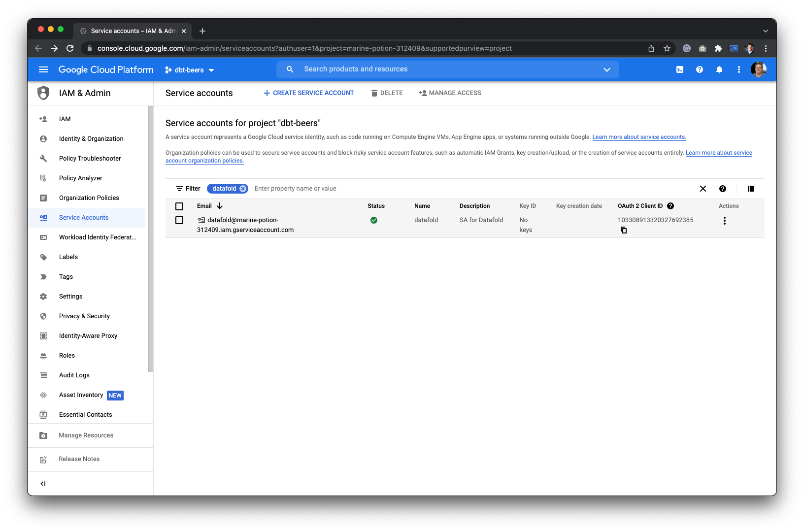Go back in browser history
This screenshot has width=804, height=532.
[38, 48]
